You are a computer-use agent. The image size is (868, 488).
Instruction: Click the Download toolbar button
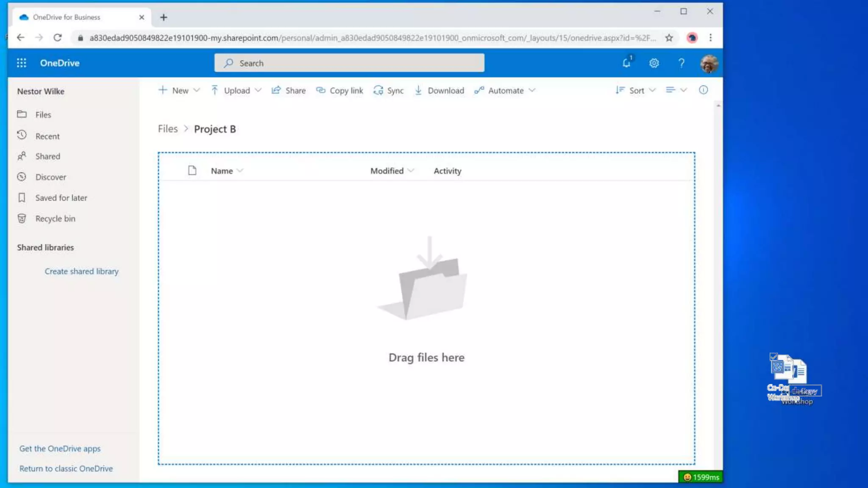[x=439, y=91]
